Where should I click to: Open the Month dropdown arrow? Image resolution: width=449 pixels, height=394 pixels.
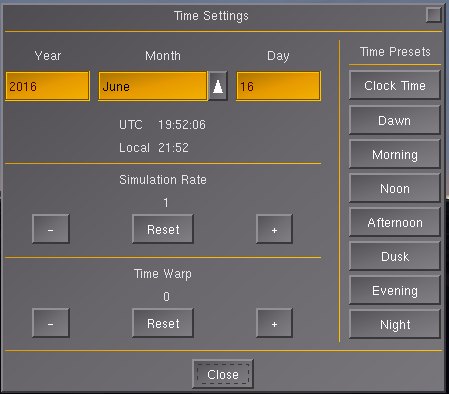(218, 86)
